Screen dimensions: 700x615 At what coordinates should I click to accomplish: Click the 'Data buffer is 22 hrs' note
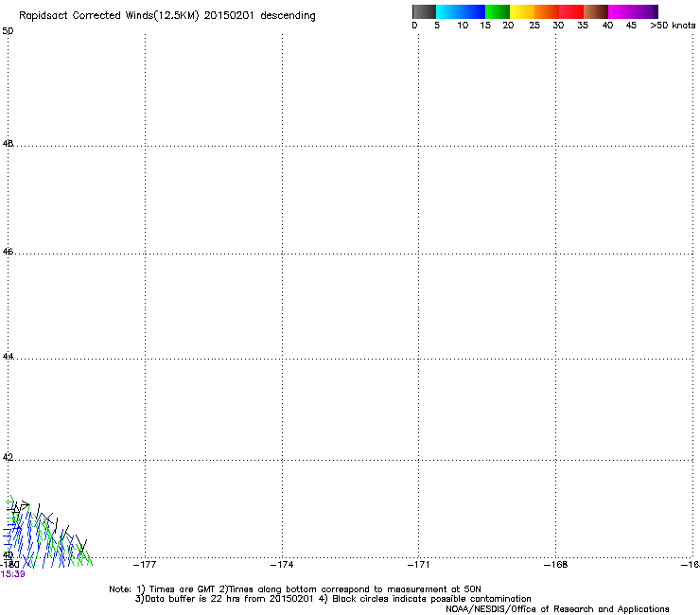333,599
